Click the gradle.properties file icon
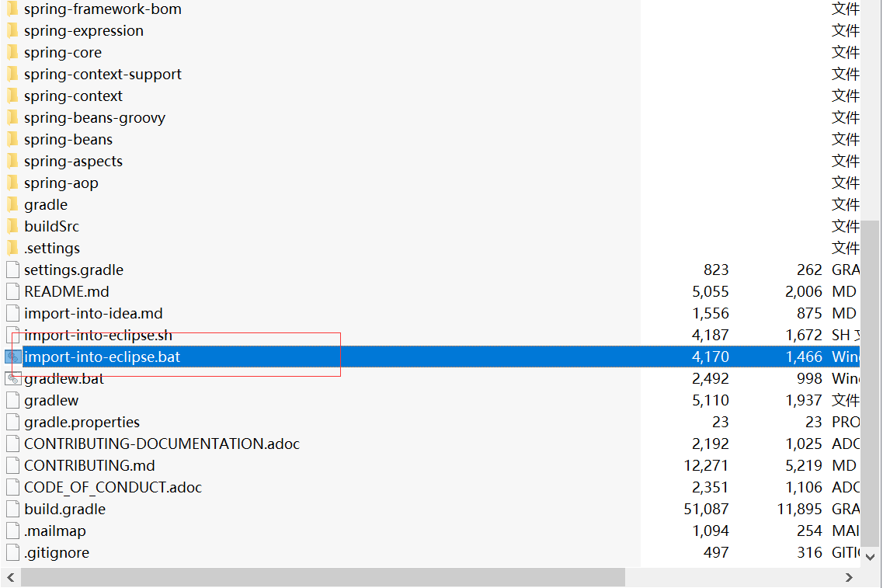Screen dimensions: 883x588 point(12,423)
